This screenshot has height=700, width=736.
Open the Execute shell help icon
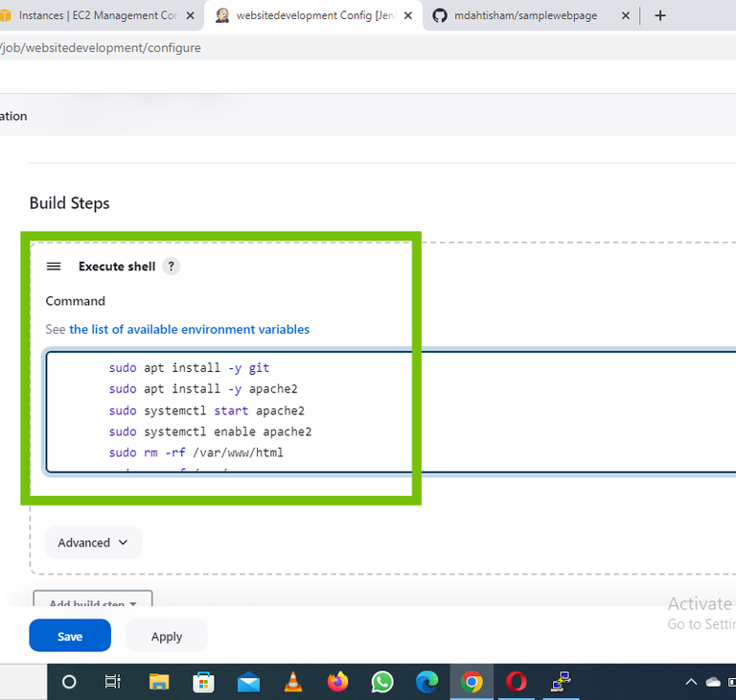172,267
